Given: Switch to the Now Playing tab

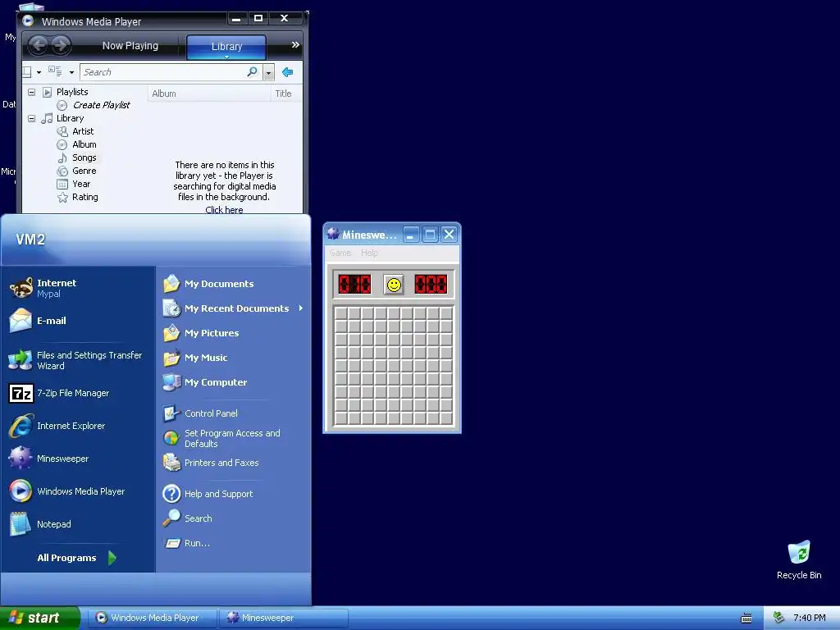Looking at the screenshot, I should point(130,46).
